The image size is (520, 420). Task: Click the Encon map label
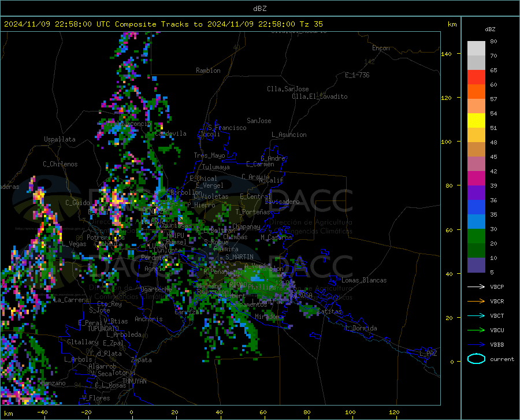(x=381, y=48)
